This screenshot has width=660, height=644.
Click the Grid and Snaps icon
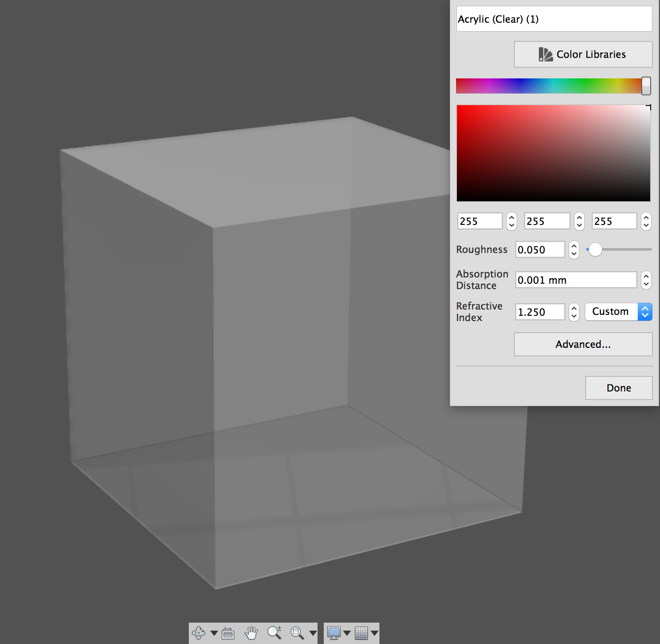tap(361, 633)
